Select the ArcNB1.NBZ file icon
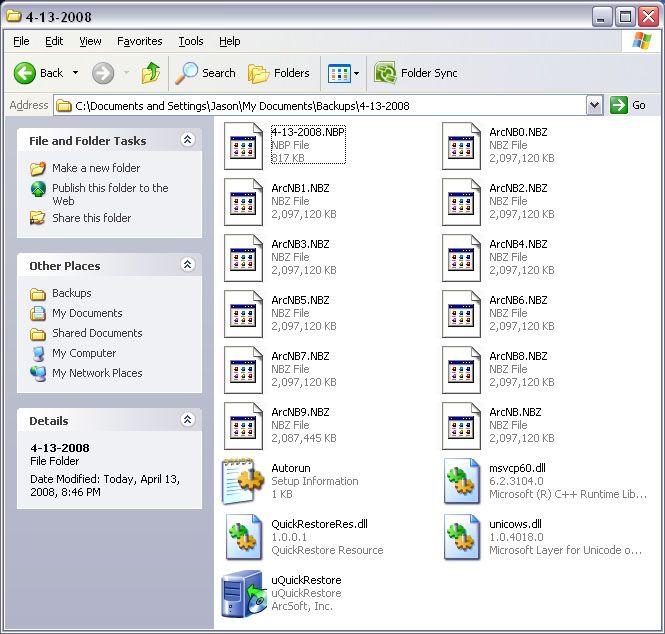This screenshot has width=665, height=634. coord(243,202)
